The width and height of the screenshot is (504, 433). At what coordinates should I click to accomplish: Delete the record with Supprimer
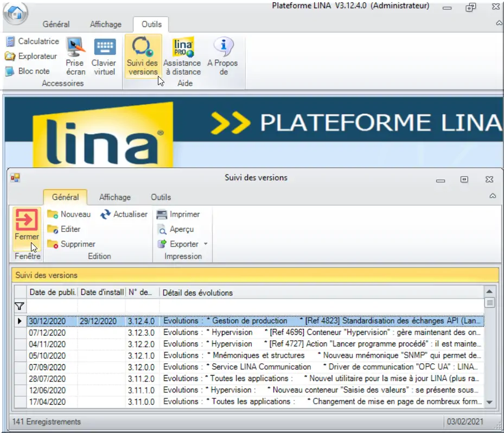pos(71,244)
